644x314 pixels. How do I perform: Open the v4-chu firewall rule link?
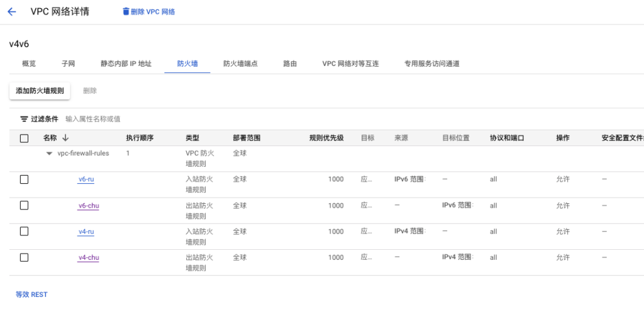pos(89,257)
